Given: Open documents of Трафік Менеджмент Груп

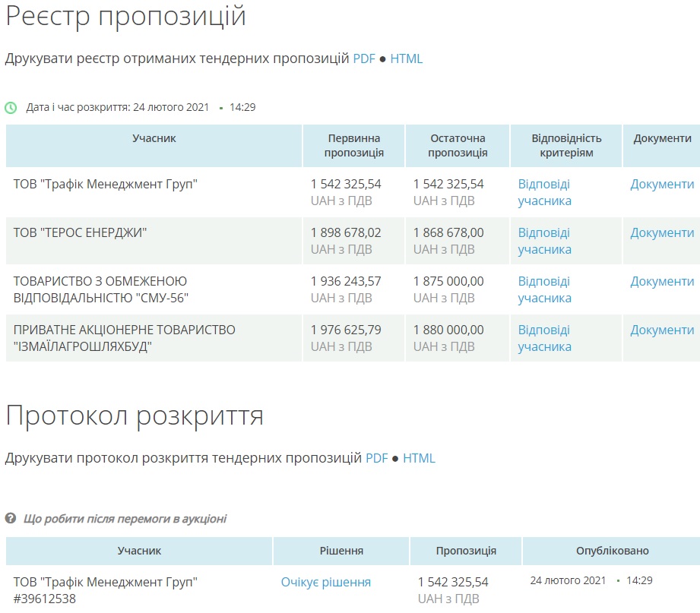Looking at the screenshot, I should (662, 184).
